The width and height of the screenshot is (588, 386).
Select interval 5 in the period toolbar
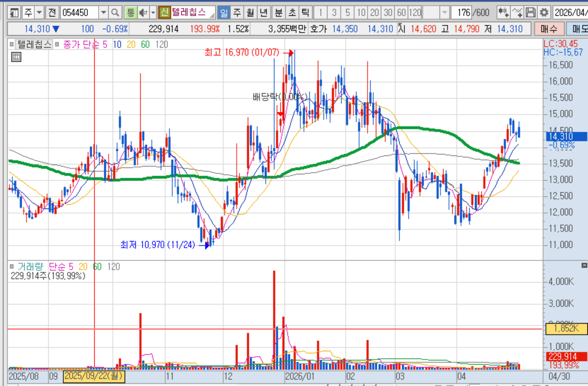click(347, 13)
